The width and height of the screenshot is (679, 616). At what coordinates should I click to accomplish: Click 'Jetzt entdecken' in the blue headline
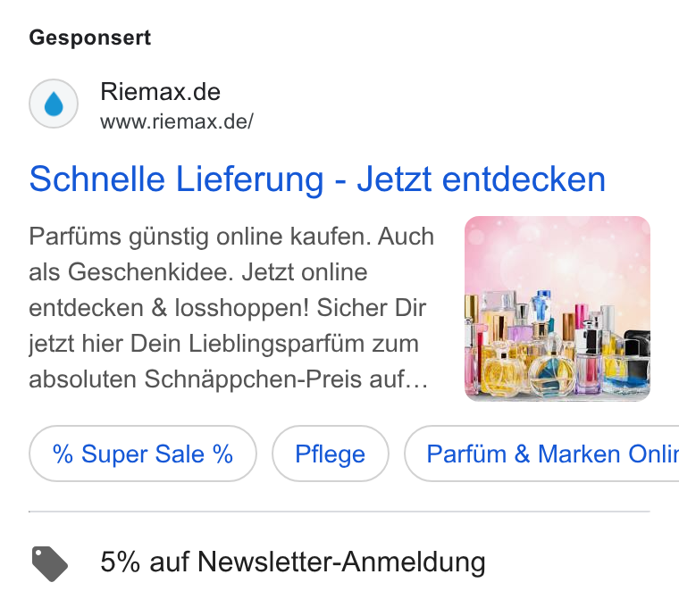click(x=481, y=179)
